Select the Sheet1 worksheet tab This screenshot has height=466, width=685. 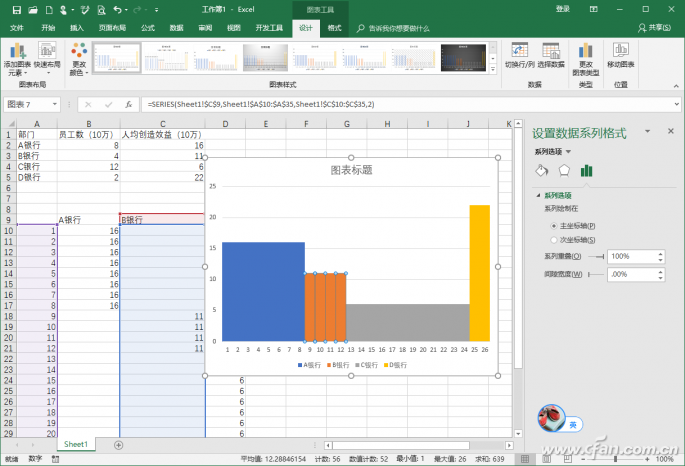point(76,445)
